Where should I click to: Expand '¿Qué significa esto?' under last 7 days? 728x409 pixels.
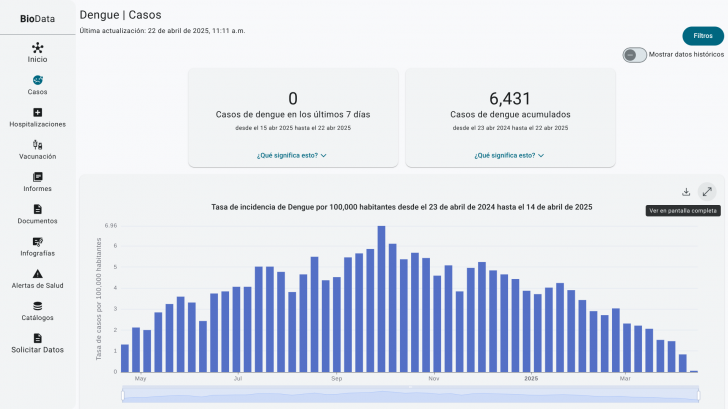(x=292, y=155)
